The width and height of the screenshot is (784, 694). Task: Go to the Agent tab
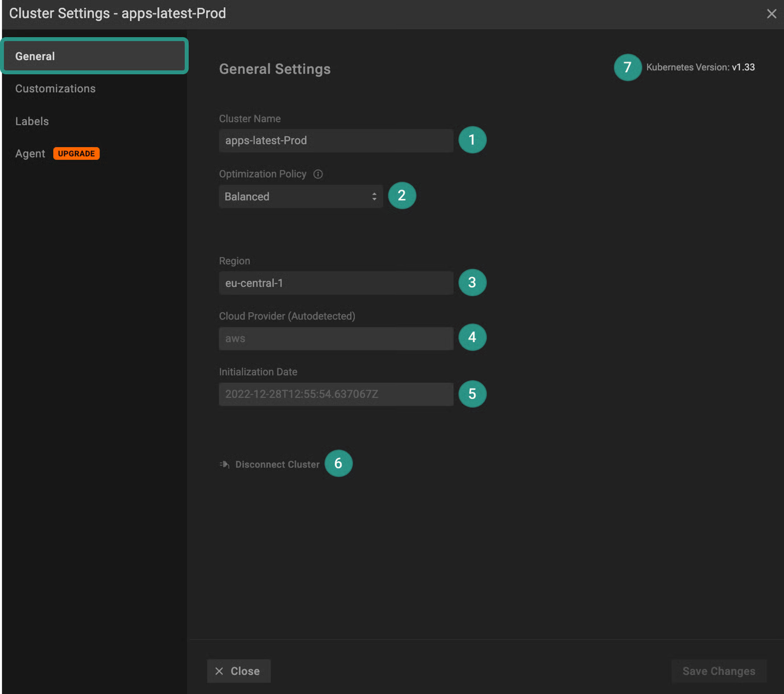tap(30, 154)
